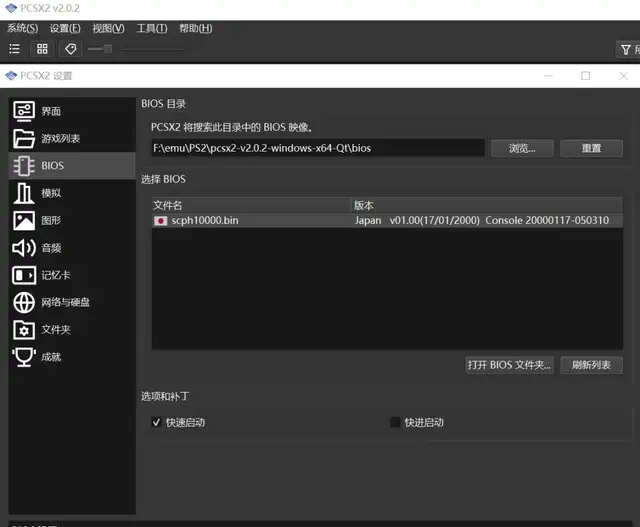Open the 界面 (Interface) settings page
Screen dimensions: 640x527
coord(50,111)
